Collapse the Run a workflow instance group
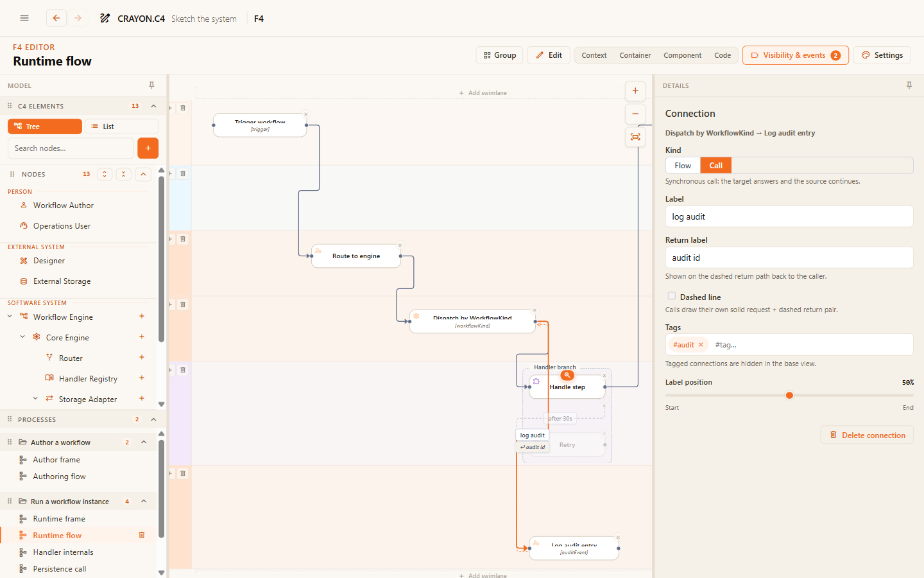Viewport: 924px width, 578px height. (x=144, y=501)
